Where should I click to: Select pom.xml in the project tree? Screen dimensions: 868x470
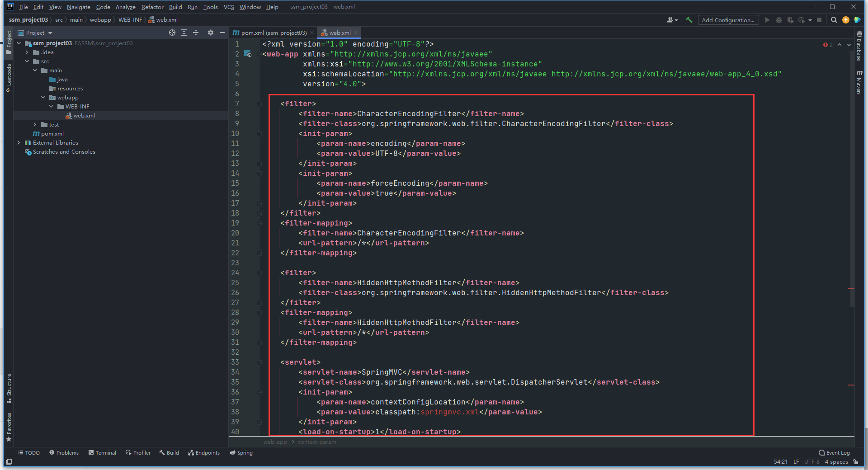point(52,134)
